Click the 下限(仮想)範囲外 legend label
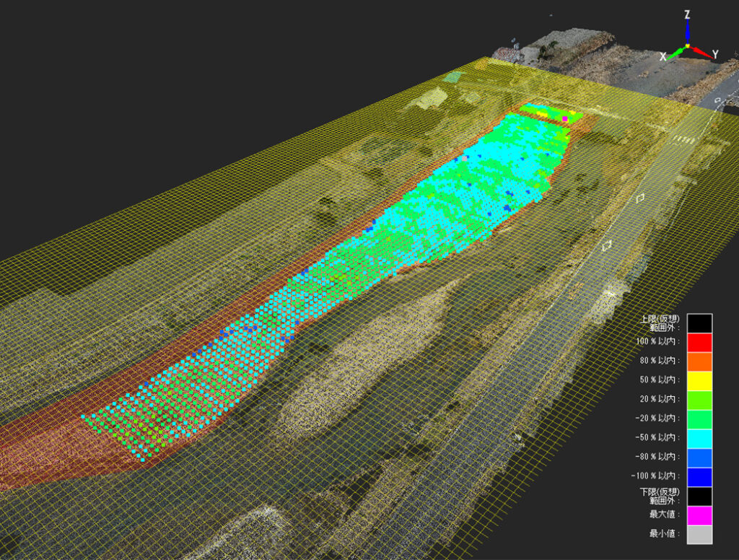The height and width of the screenshot is (560, 739). click(x=660, y=495)
